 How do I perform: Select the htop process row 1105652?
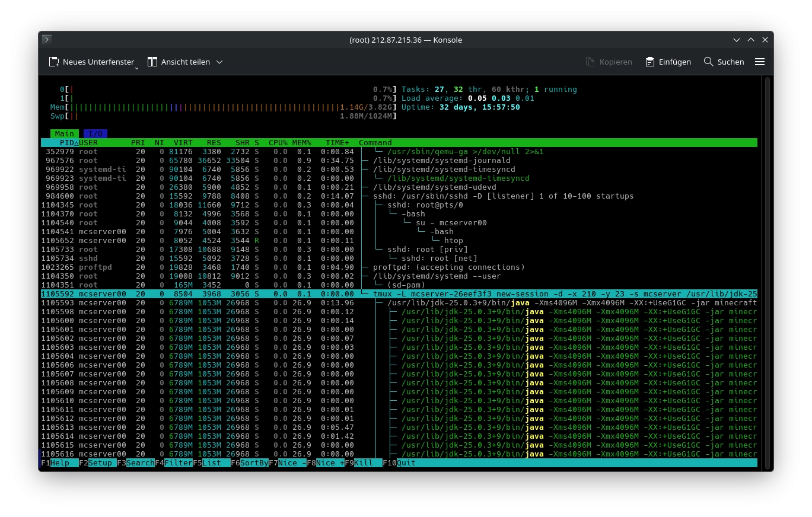(399, 241)
